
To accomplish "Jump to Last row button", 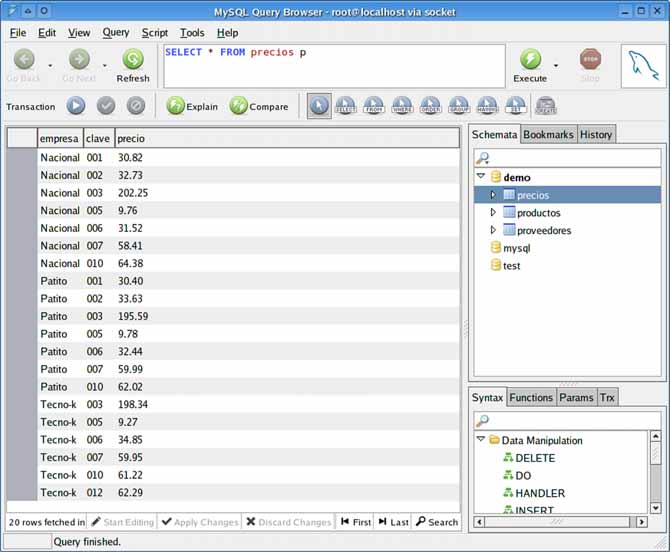I will click(x=393, y=522).
